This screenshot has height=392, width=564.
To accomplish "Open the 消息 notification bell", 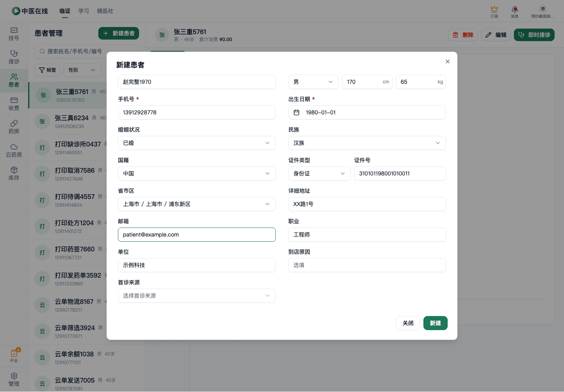I will tap(515, 12).
